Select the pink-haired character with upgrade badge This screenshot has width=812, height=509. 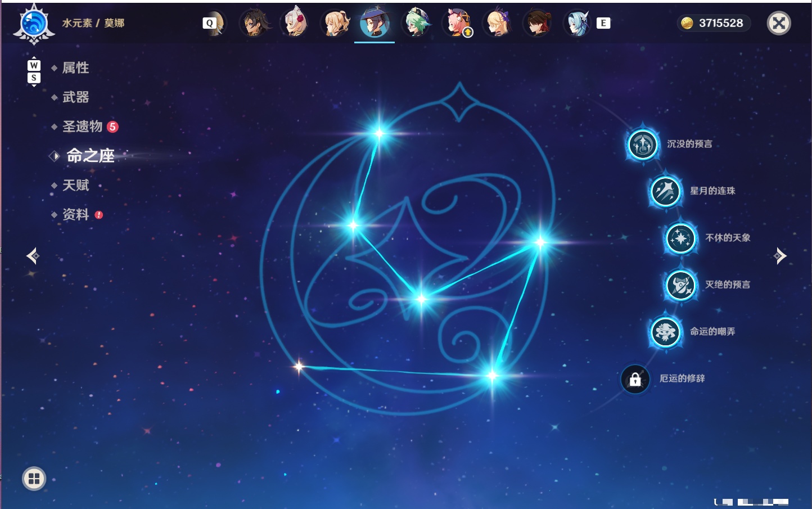[x=457, y=22]
